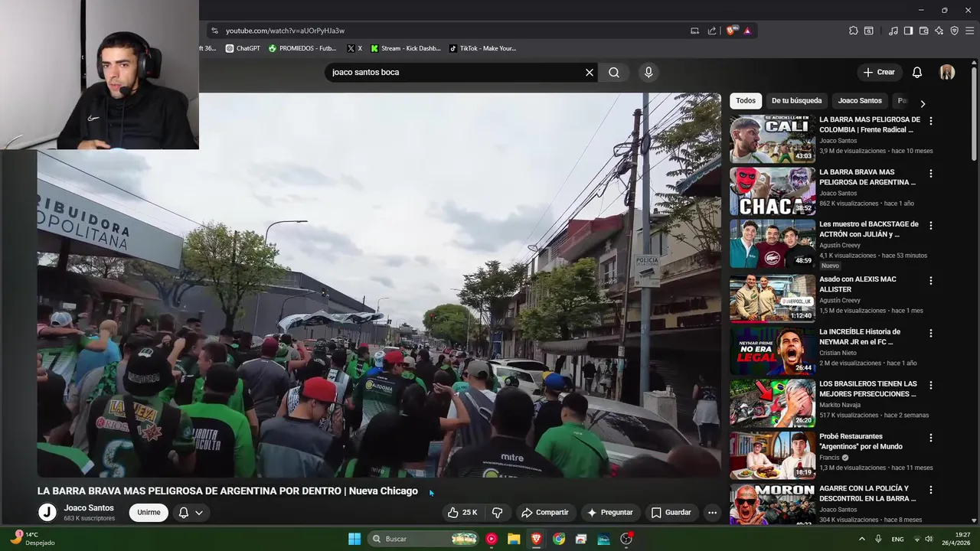
Task: Open the Joaco Santos channel name link
Action: coord(89,508)
